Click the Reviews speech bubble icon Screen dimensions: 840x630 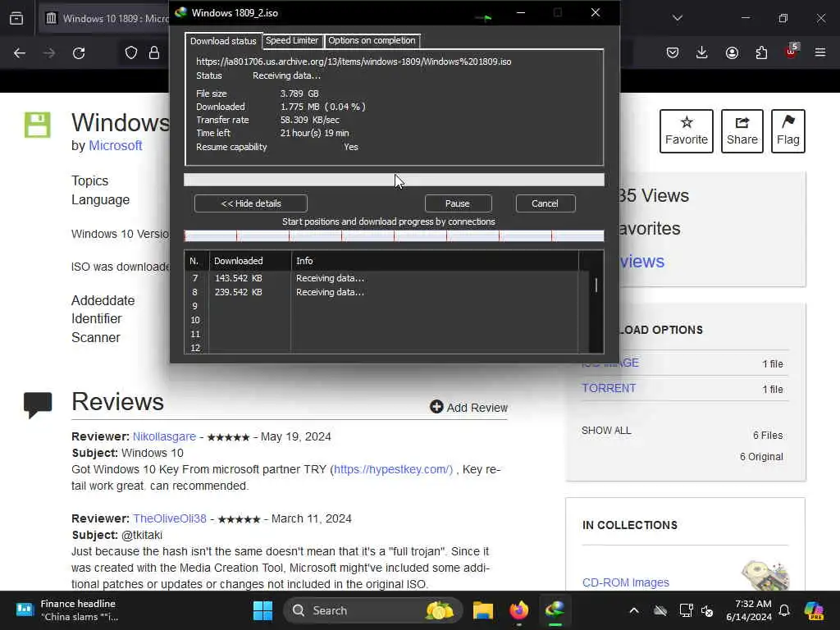pyautogui.click(x=38, y=405)
